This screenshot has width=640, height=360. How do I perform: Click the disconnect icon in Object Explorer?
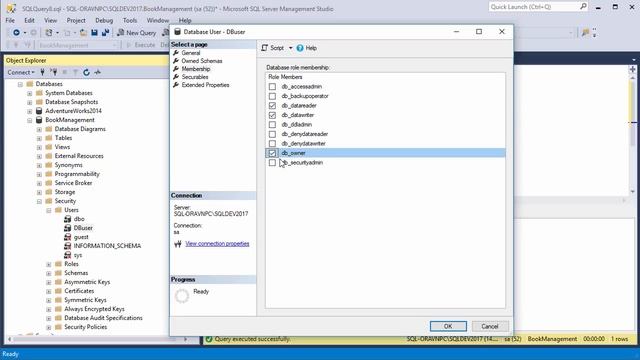53,72
